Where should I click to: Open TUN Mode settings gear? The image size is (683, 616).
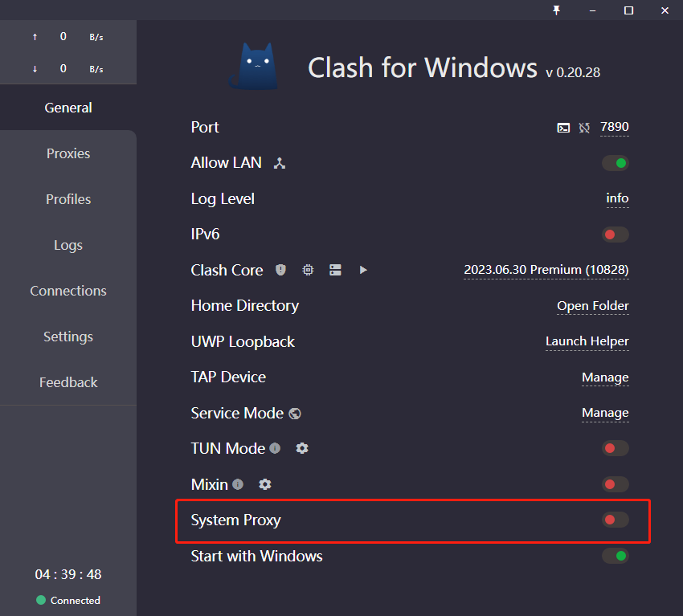pos(302,449)
